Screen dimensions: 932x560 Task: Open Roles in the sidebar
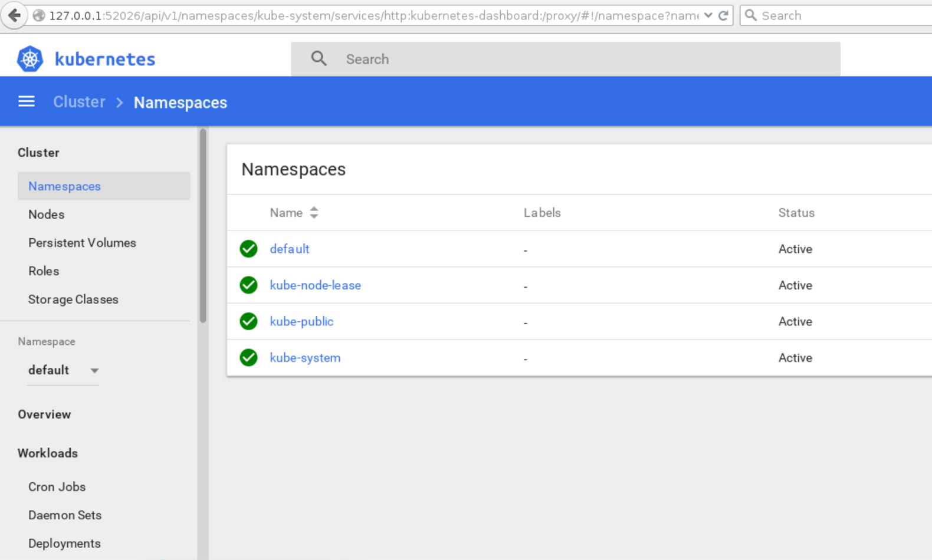(44, 271)
